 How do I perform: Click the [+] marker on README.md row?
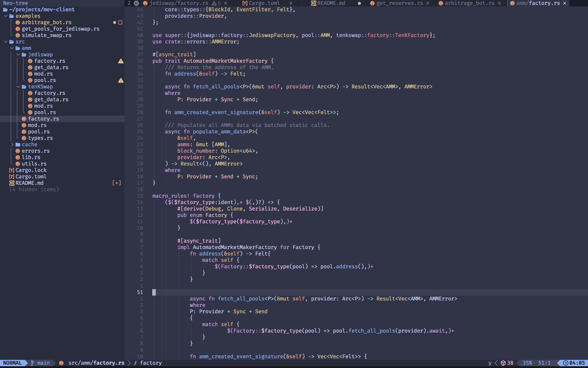(x=117, y=183)
